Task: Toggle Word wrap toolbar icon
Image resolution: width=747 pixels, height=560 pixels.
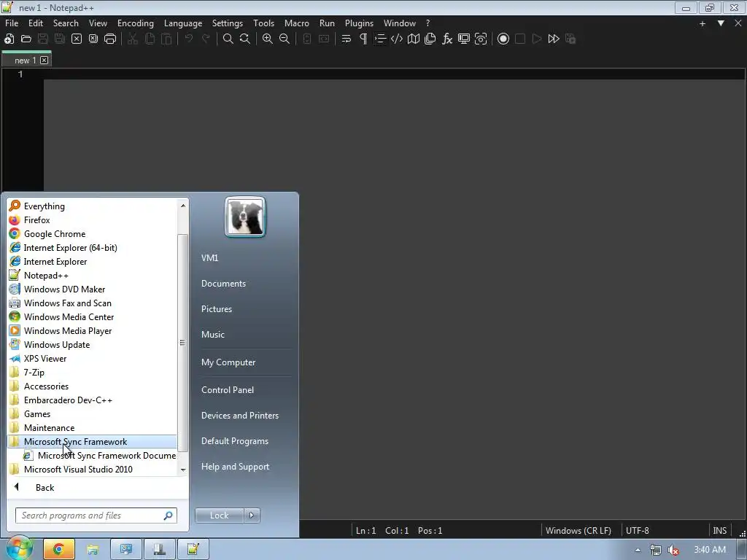Action: click(x=347, y=39)
